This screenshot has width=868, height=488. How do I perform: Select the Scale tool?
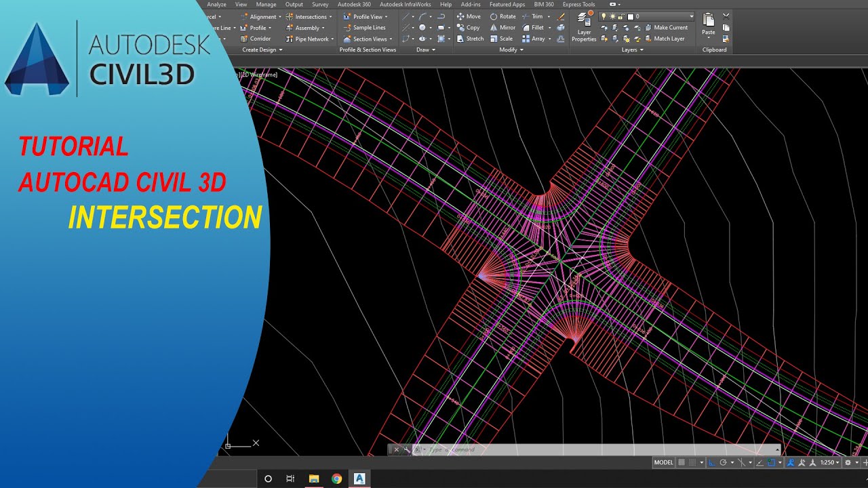point(501,39)
